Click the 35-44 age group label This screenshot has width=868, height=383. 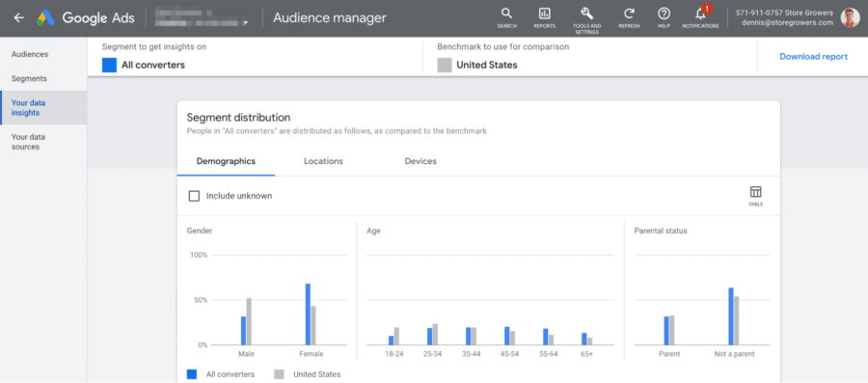tap(471, 354)
